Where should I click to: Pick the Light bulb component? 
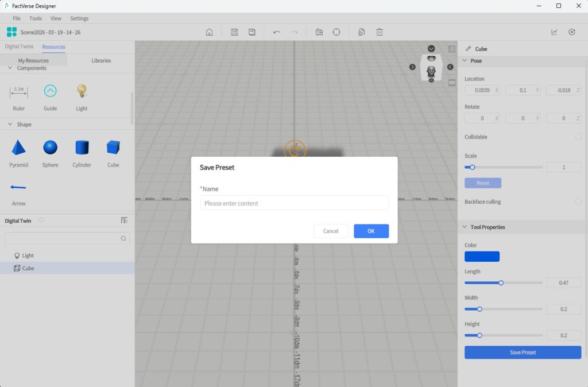pos(82,91)
